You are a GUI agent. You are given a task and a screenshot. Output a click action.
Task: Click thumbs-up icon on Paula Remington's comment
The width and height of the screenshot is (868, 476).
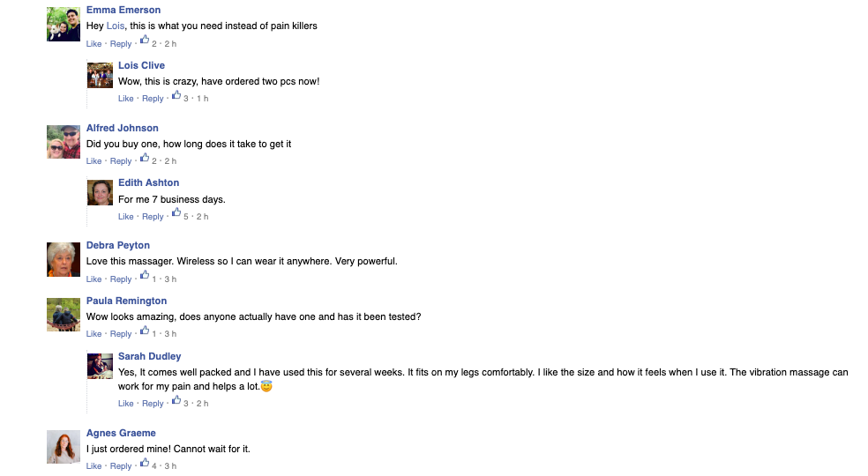click(145, 331)
